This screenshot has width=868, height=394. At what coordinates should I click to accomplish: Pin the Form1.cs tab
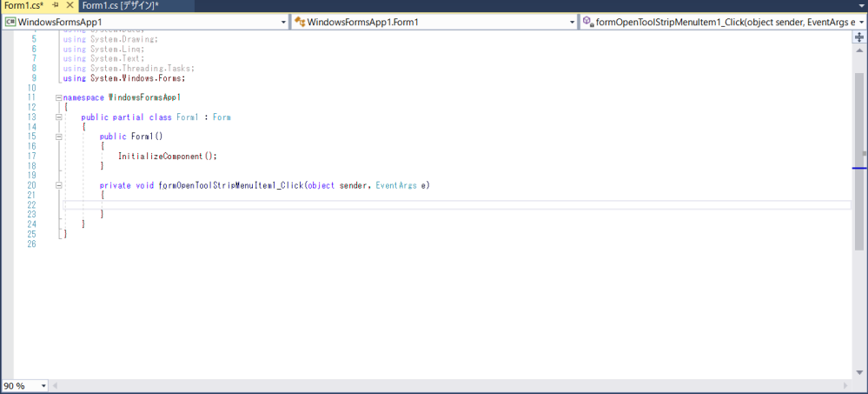click(x=56, y=5)
